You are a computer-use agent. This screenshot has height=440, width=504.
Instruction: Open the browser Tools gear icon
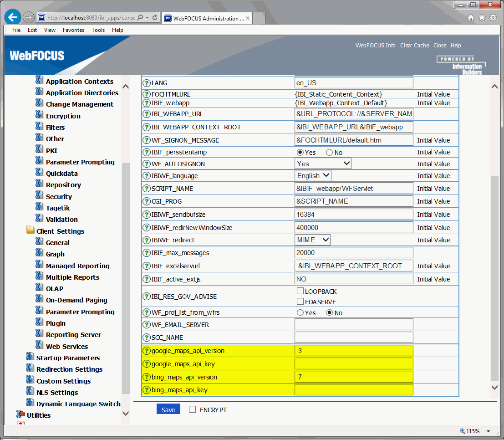point(493,18)
